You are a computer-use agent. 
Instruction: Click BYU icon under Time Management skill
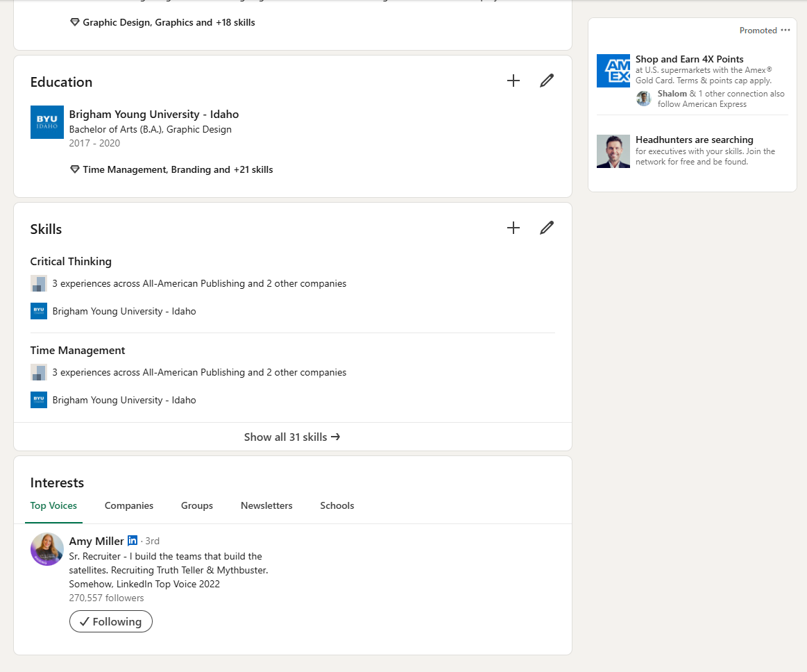39,400
